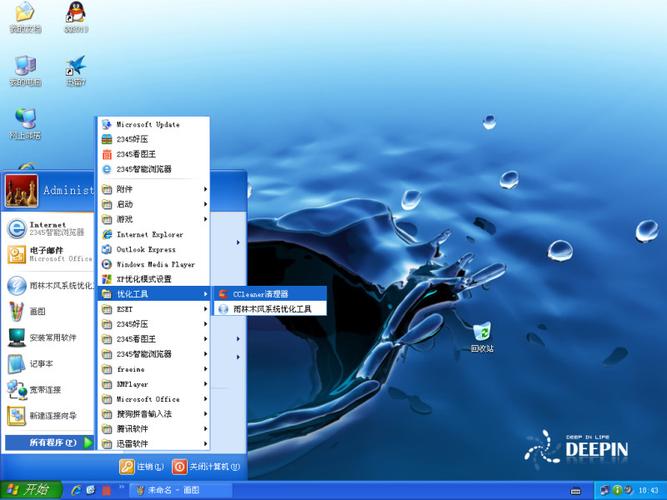This screenshot has width=667, height=500.
Task: Click the 注销 log off button
Action: [142, 467]
